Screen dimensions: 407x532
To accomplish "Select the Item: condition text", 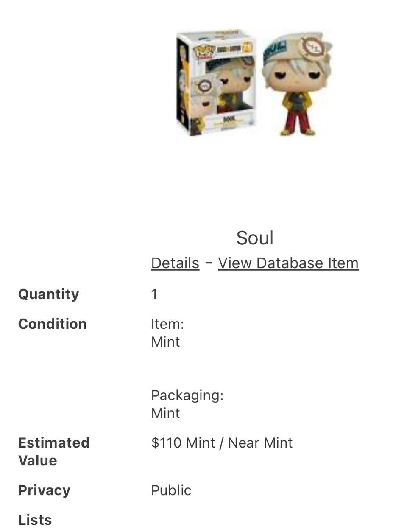I will point(167,324).
